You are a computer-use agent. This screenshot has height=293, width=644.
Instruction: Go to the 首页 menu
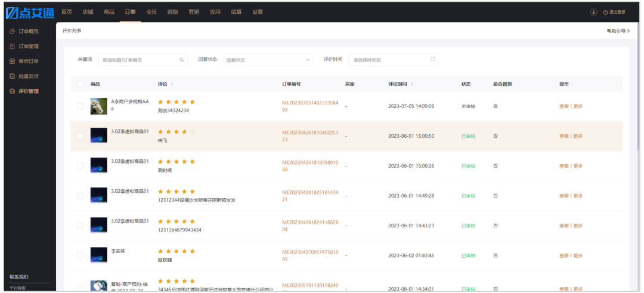[67, 12]
